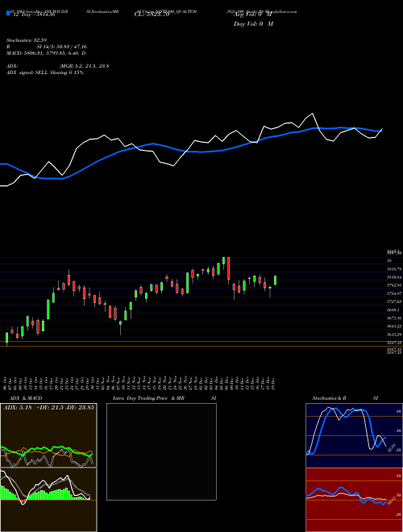Click the peak of the white price line
This screenshot has height=532, width=403.
pyautogui.click(x=313, y=114)
